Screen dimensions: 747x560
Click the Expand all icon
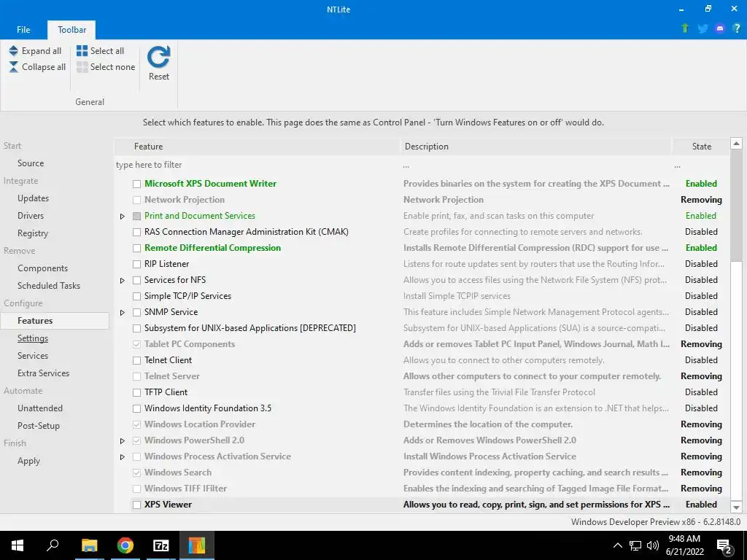point(13,51)
